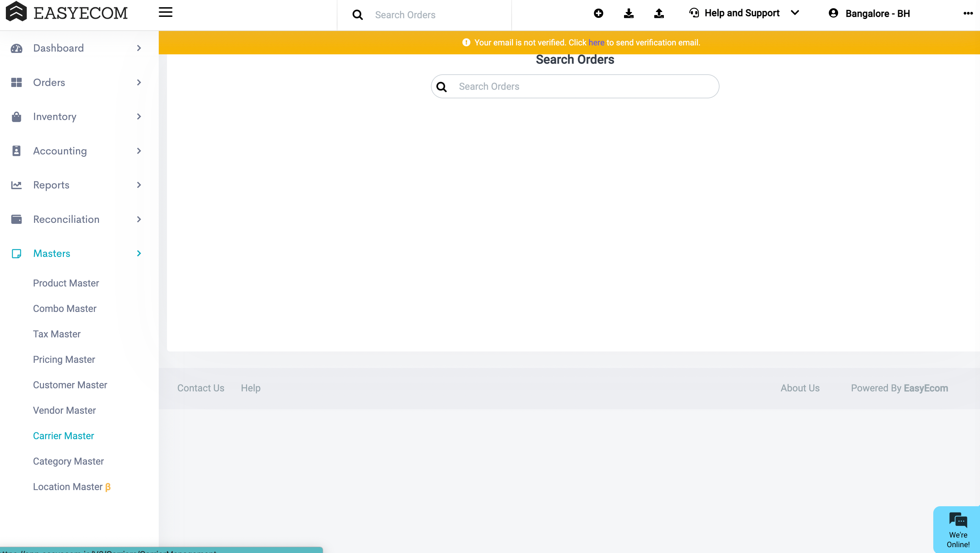The width and height of the screenshot is (980, 553).
Task: Expand the Dashboard chevron
Action: tap(139, 48)
